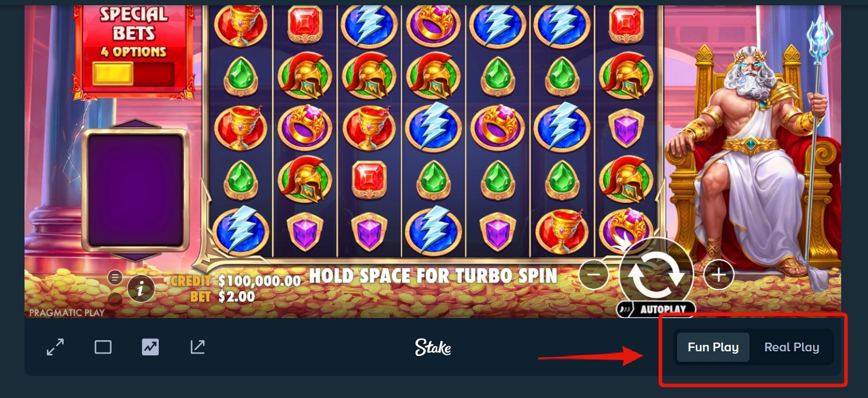Image resolution: width=868 pixels, height=398 pixels.
Task: Increase the bet with the plus button
Action: coord(719,274)
